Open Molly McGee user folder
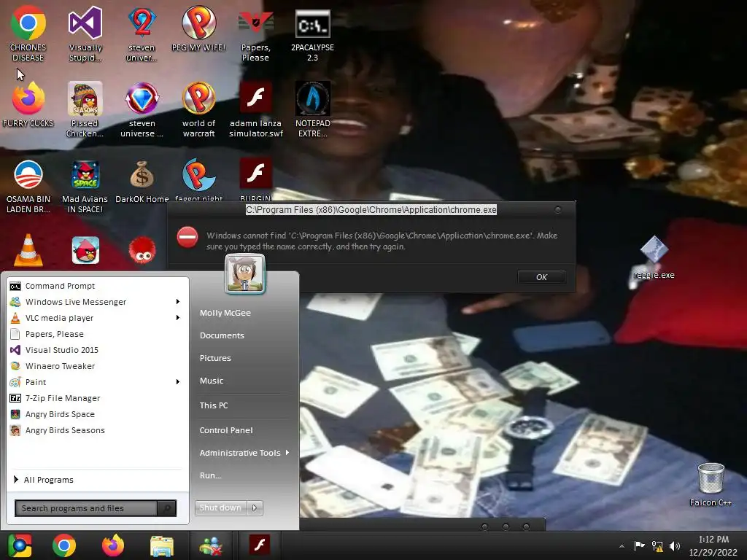This screenshot has width=747, height=560. coord(225,313)
